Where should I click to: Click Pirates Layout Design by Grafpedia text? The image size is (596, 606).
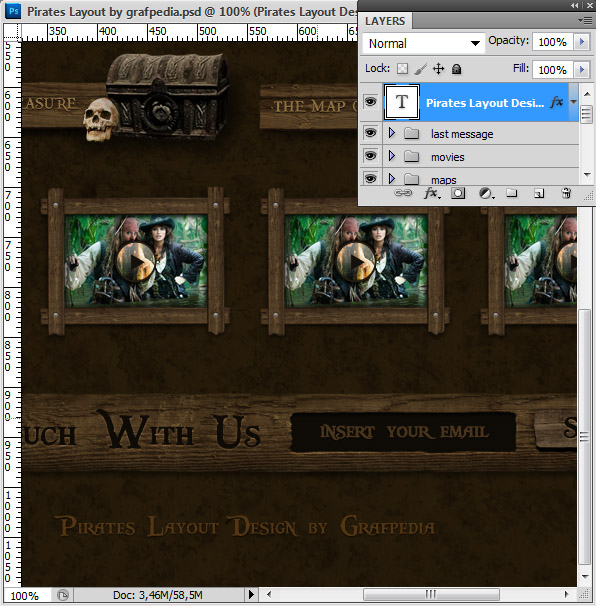pos(247,526)
